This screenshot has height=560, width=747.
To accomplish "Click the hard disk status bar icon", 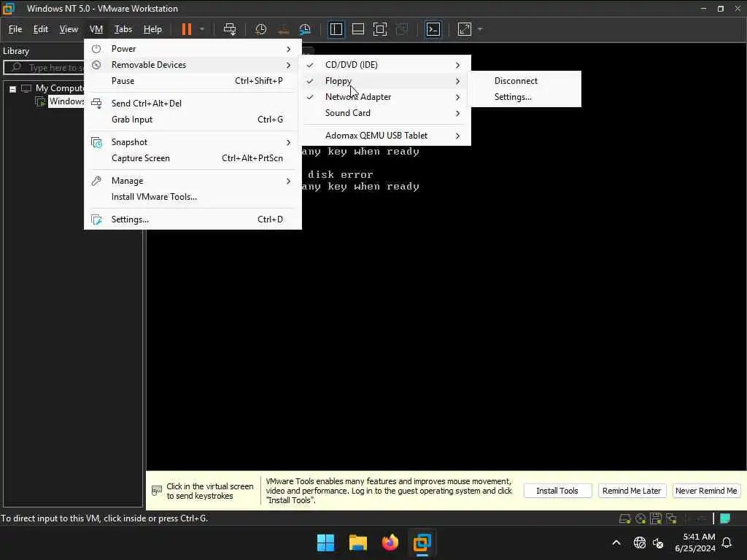I will click(624, 519).
